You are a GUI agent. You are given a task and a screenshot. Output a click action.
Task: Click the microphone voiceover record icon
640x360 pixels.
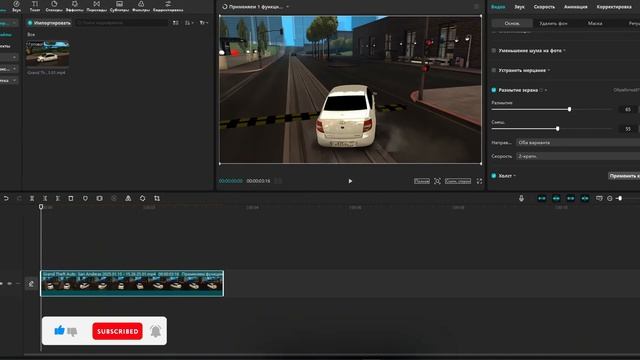coord(521,198)
